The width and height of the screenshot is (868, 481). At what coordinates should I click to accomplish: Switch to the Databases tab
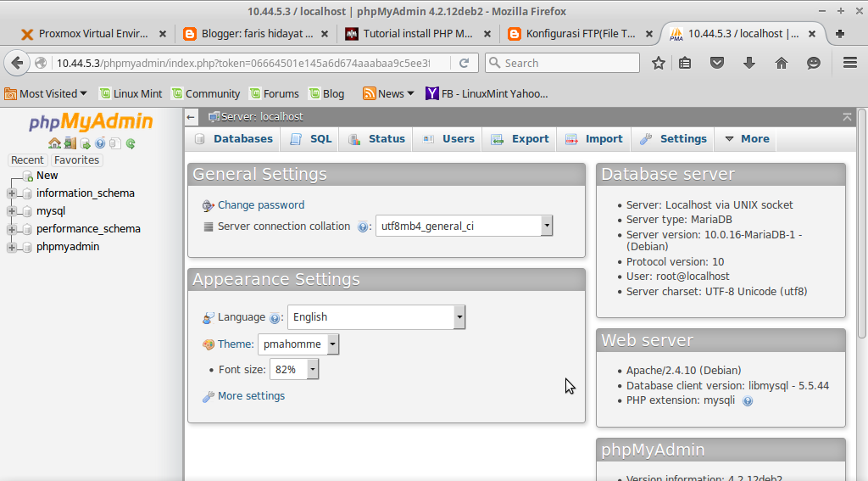[x=234, y=138]
